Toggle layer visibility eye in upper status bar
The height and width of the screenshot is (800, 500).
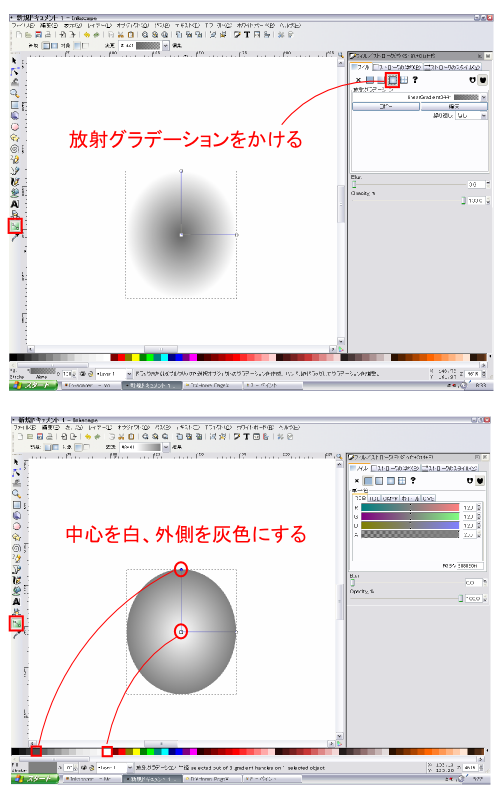point(83,374)
